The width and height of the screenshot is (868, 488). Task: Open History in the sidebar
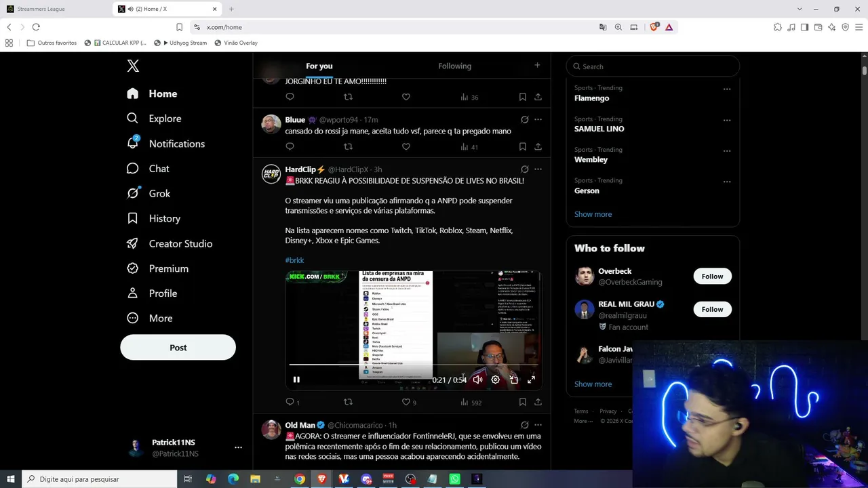coord(154,218)
